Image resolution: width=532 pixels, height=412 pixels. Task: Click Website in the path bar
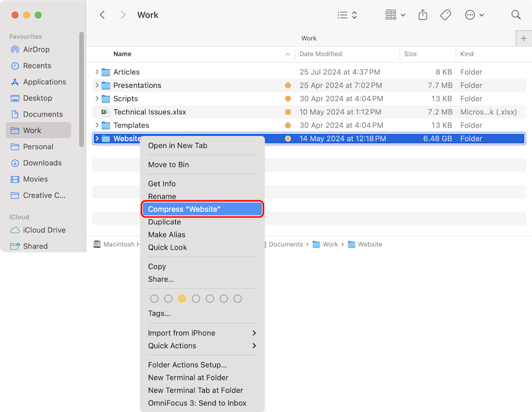coord(365,244)
